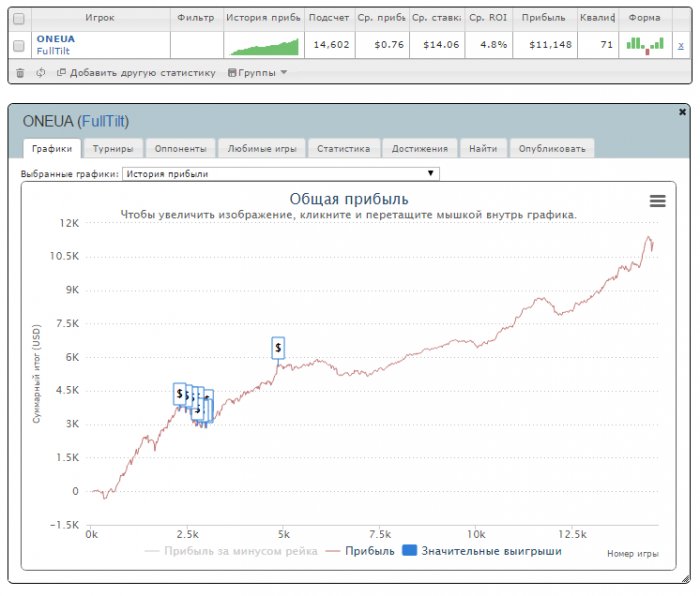The height and width of the screenshot is (596, 700).
Task: Open the ONEUA player link
Action: click(56, 39)
